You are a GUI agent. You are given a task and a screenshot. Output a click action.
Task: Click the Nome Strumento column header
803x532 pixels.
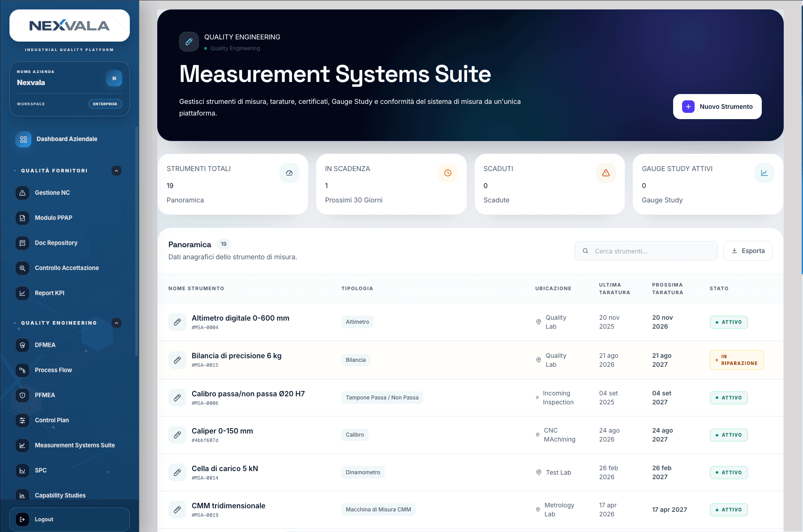click(196, 288)
